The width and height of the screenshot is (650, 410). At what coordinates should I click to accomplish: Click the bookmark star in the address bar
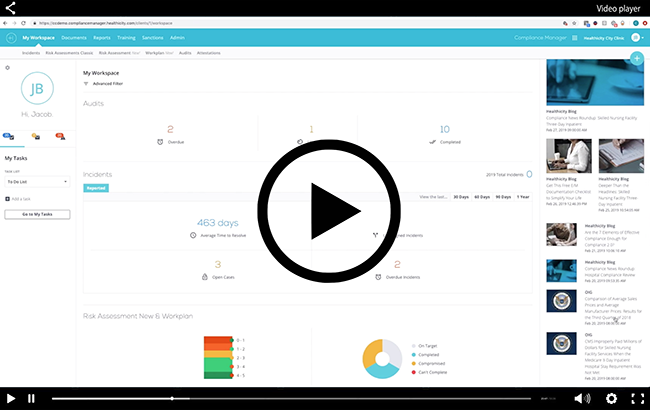(x=575, y=23)
